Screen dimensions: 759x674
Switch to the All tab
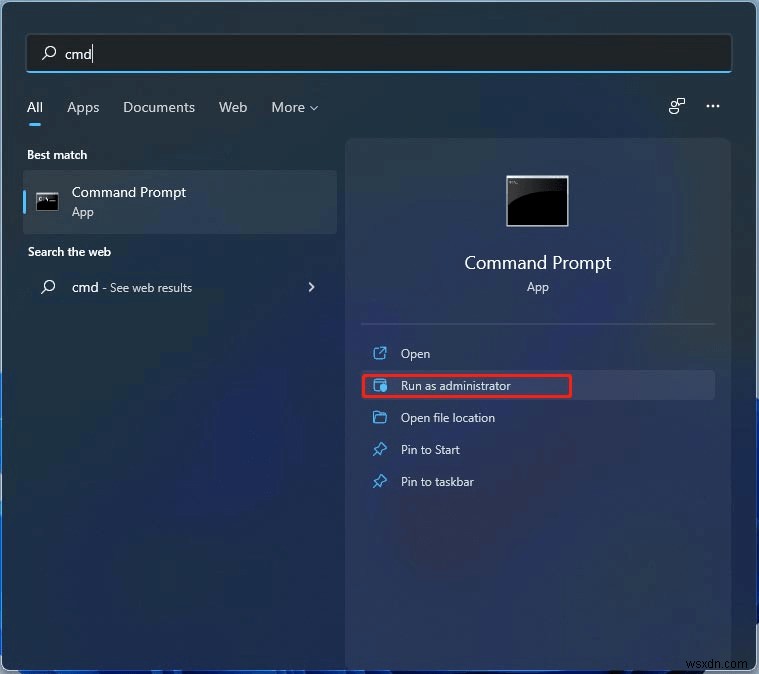35,107
